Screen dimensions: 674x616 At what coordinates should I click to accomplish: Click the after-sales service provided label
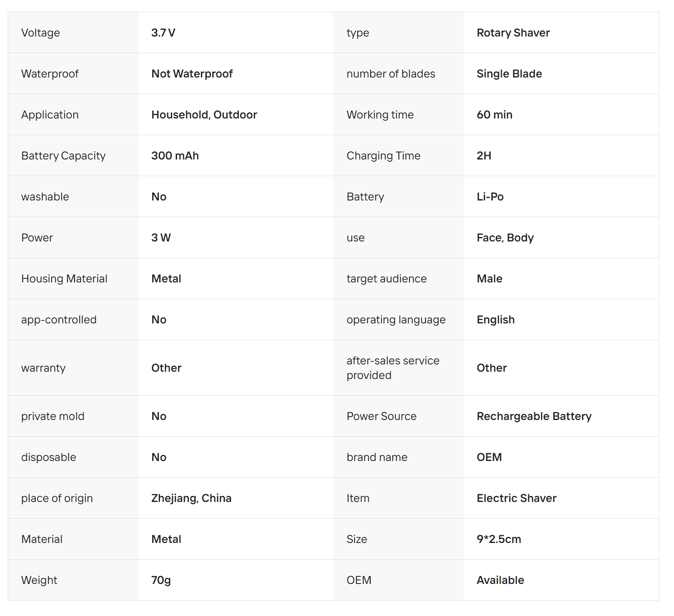point(393,368)
